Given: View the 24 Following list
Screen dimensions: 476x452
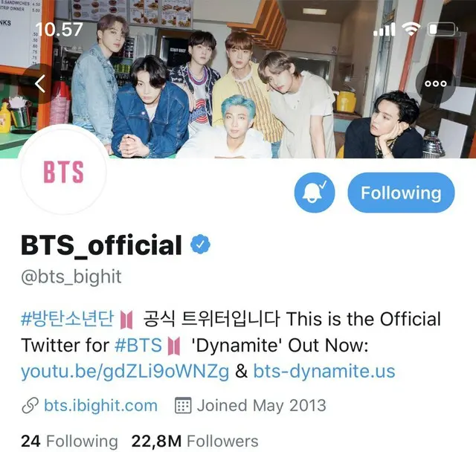Looking at the screenshot, I should [69, 441].
